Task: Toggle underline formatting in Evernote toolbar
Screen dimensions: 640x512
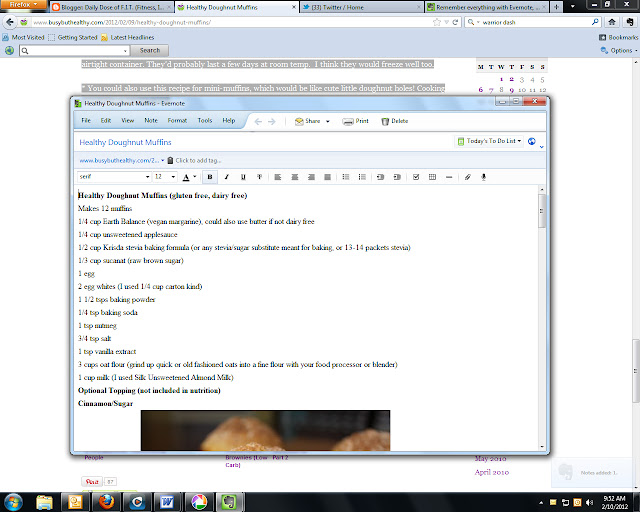Action: coord(243,177)
